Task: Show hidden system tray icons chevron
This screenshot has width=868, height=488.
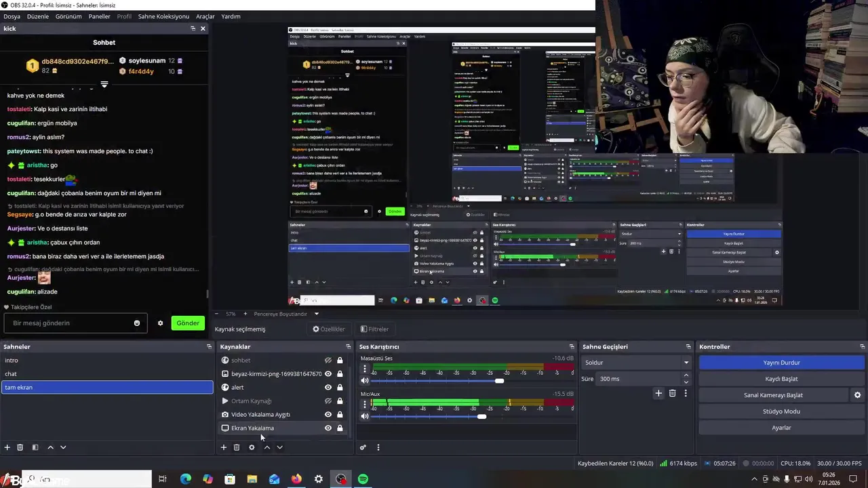Action: 754,479
